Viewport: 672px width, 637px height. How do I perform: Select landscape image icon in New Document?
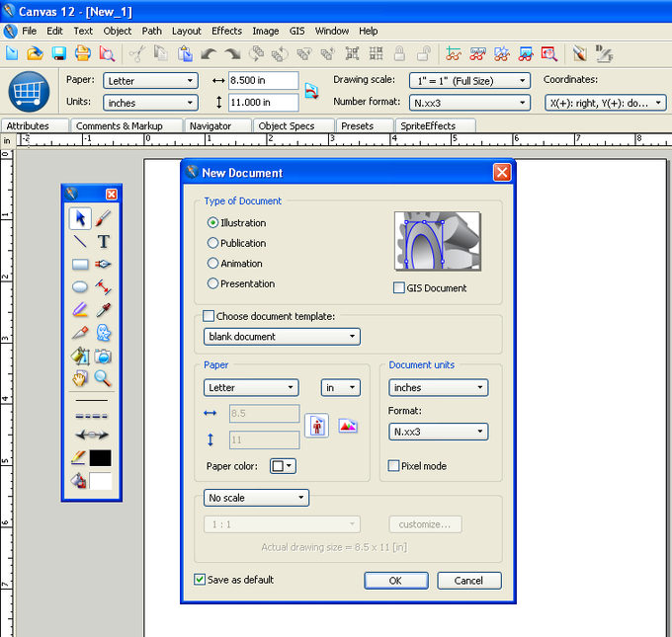coord(348,426)
